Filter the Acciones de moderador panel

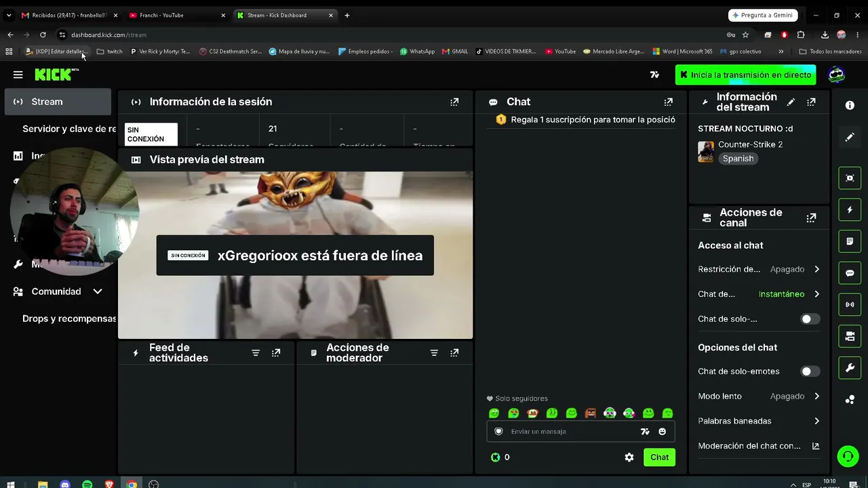tap(434, 353)
